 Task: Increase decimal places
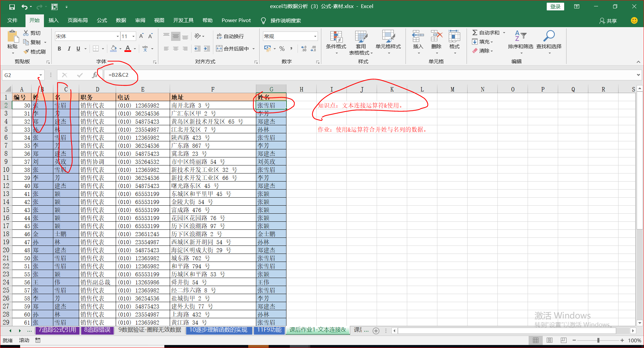coord(304,49)
